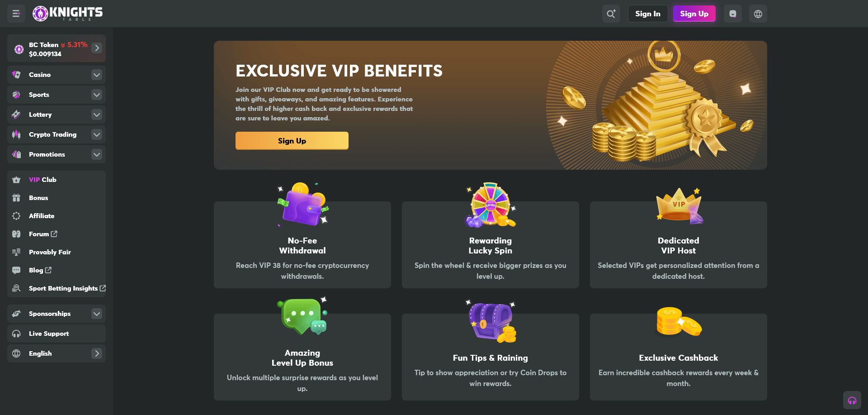Click the globe language icon in the header
Viewport: 868px width, 415px height.
point(758,14)
